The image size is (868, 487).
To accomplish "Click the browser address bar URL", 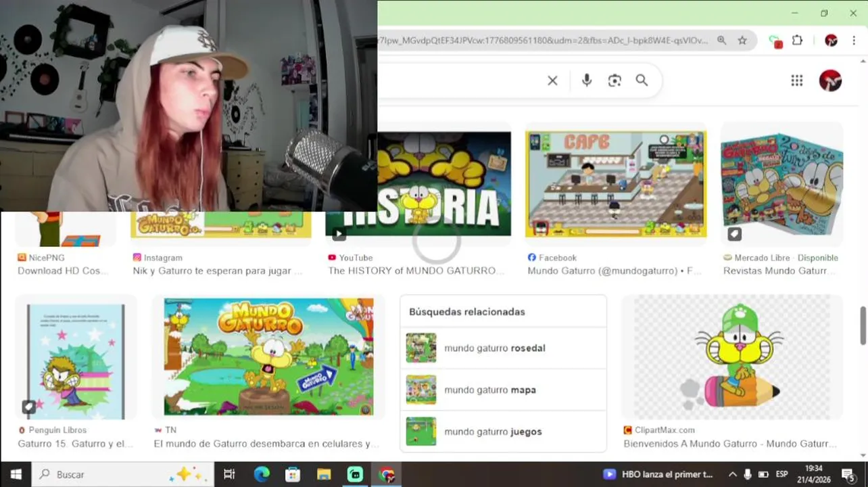I will 544,41.
